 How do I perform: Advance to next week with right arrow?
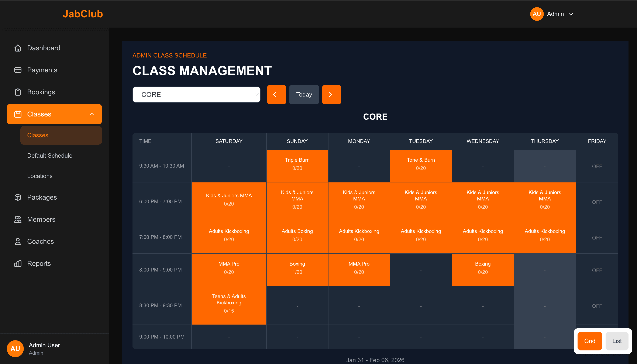click(x=331, y=95)
